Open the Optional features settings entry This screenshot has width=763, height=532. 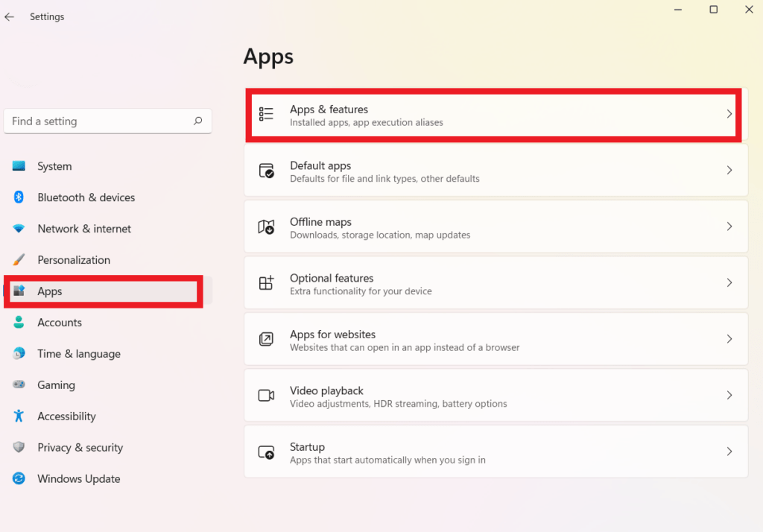pyautogui.click(x=496, y=282)
